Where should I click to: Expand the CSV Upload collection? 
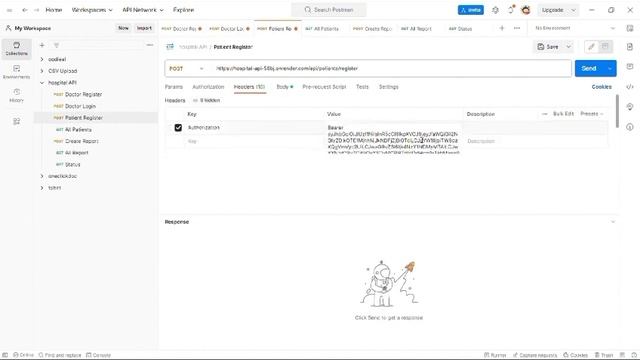tap(42, 71)
